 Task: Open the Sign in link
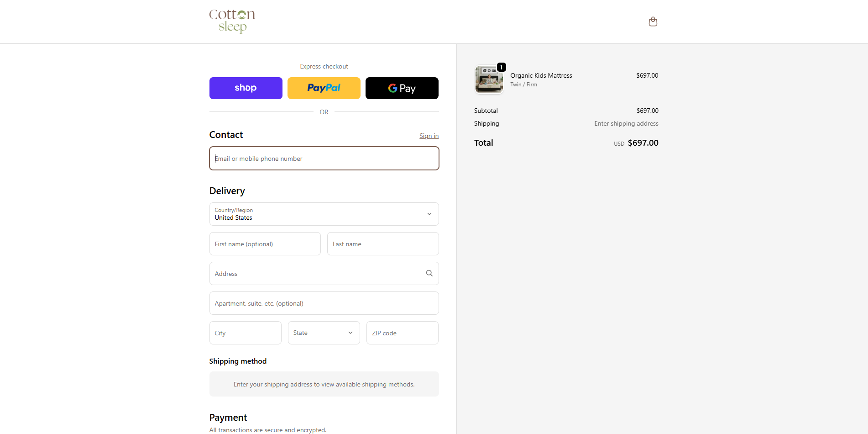[429, 135]
